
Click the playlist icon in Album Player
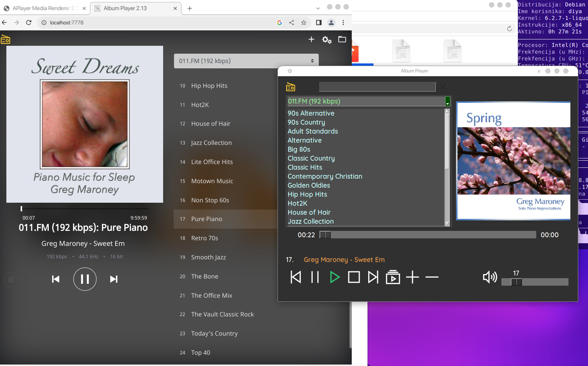pos(393,277)
